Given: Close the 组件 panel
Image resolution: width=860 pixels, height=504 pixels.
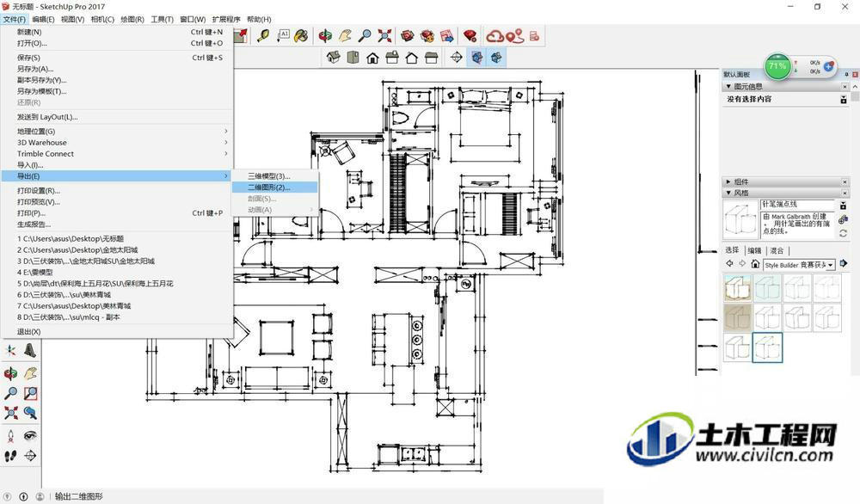Looking at the screenshot, I should (x=845, y=181).
